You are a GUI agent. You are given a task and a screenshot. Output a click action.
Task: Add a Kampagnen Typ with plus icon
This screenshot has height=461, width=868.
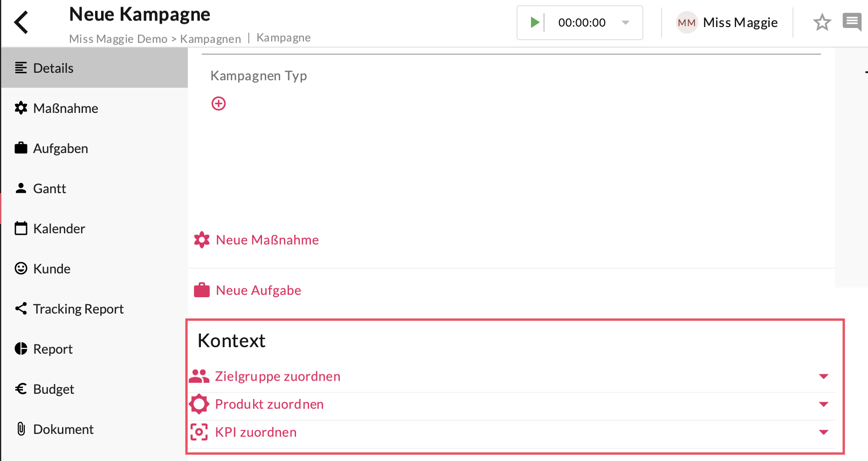219,104
